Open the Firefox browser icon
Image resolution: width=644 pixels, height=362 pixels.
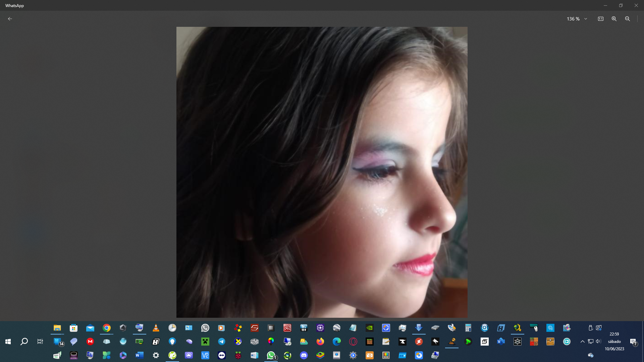[320, 342]
